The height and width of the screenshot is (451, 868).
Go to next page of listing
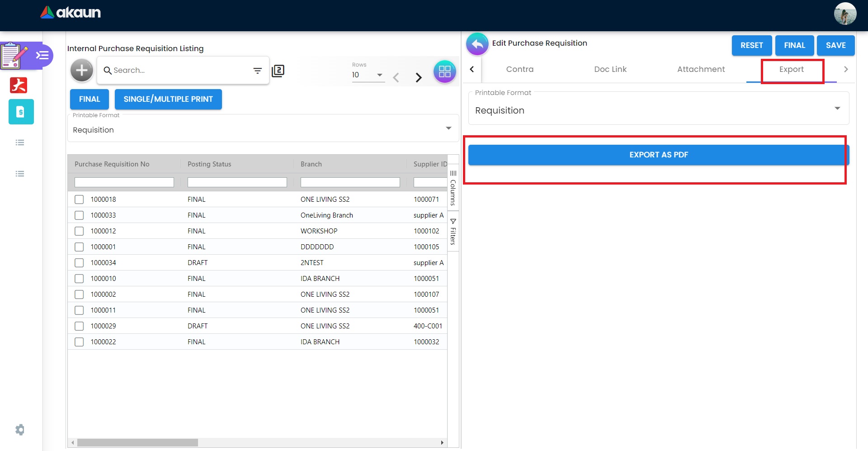click(x=419, y=77)
